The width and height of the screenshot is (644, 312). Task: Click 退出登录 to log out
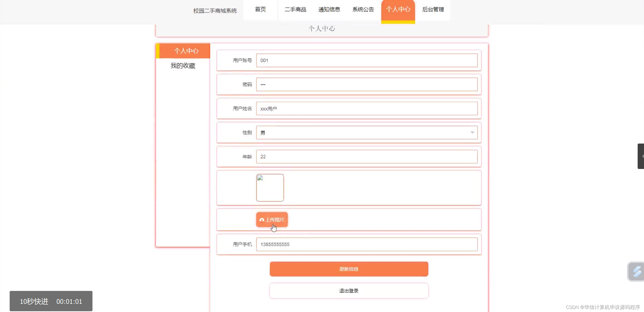click(348, 291)
